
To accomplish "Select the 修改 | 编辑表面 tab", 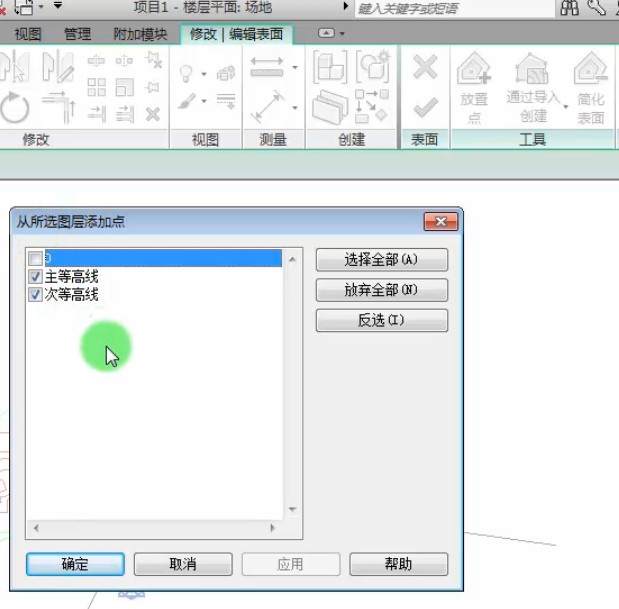I will [236, 34].
